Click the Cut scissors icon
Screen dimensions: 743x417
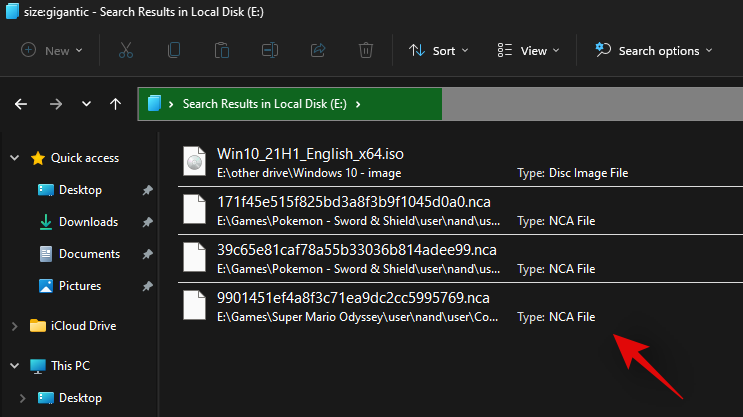pyautogui.click(x=126, y=50)
